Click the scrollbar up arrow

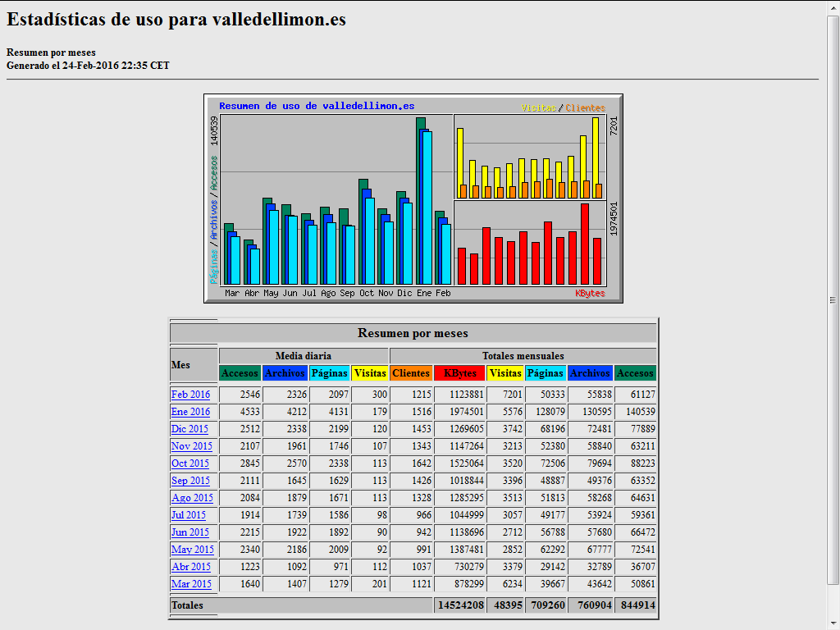click(833, 7)
